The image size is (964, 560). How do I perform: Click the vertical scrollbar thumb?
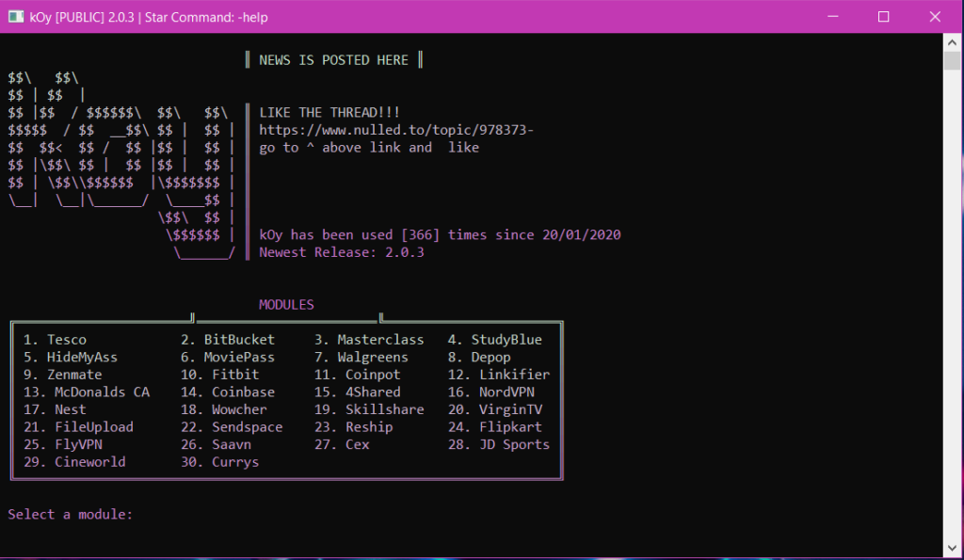952,60
